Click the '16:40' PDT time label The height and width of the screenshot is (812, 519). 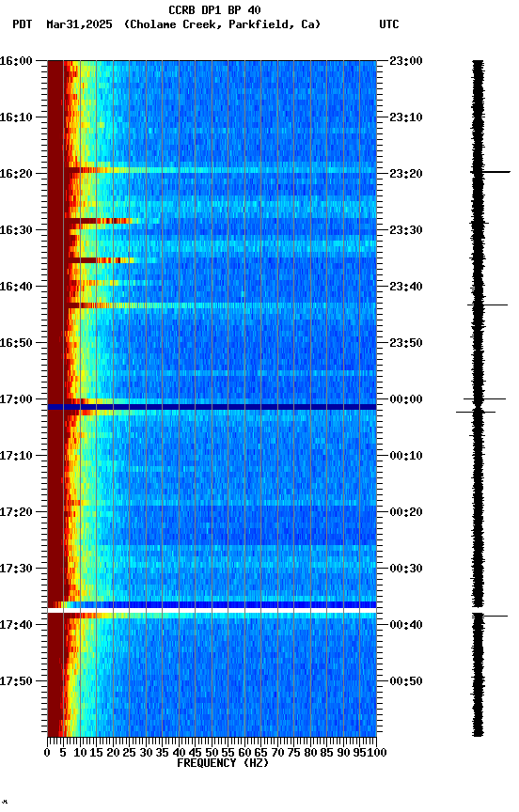point(16,287)
